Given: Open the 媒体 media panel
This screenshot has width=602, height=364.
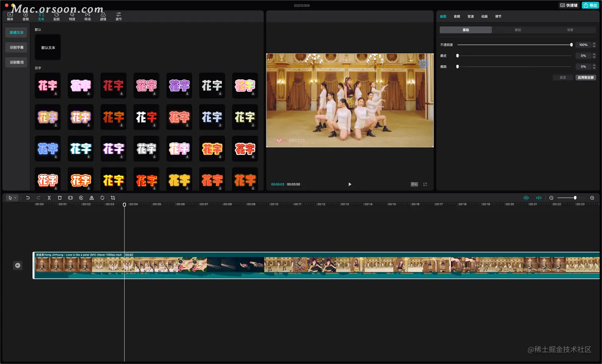Looking at the screenshot, I should (10, 16).
